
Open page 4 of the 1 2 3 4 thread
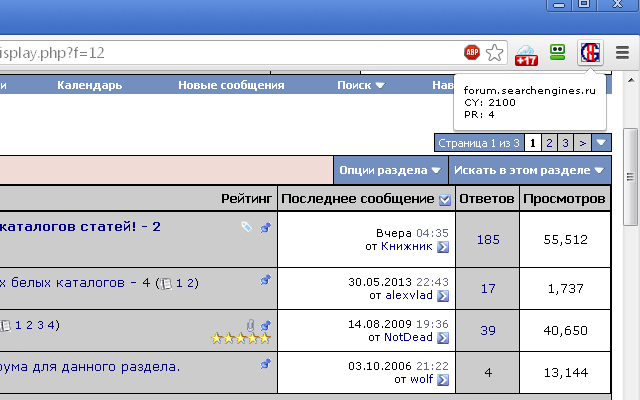(x=51, y=325)
